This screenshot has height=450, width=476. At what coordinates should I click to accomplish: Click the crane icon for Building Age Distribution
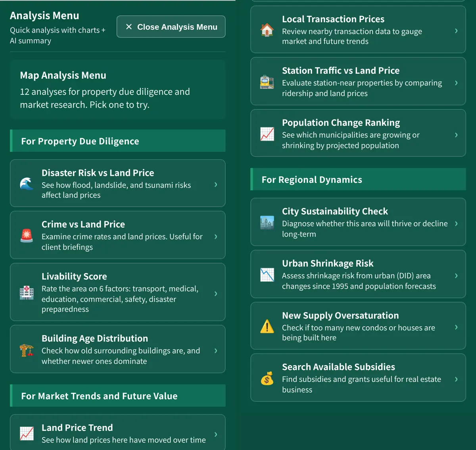(x=27, y=350)
